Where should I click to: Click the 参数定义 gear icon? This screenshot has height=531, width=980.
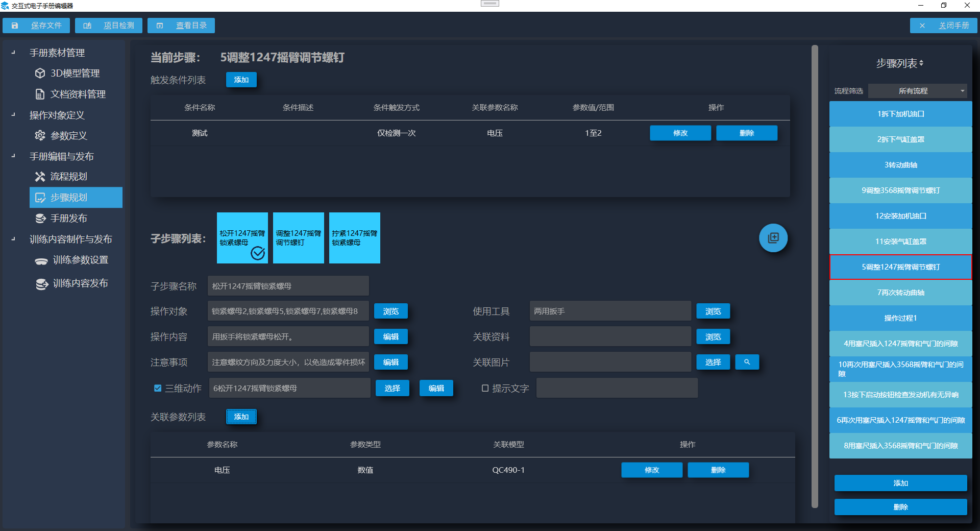pos(40,136)
